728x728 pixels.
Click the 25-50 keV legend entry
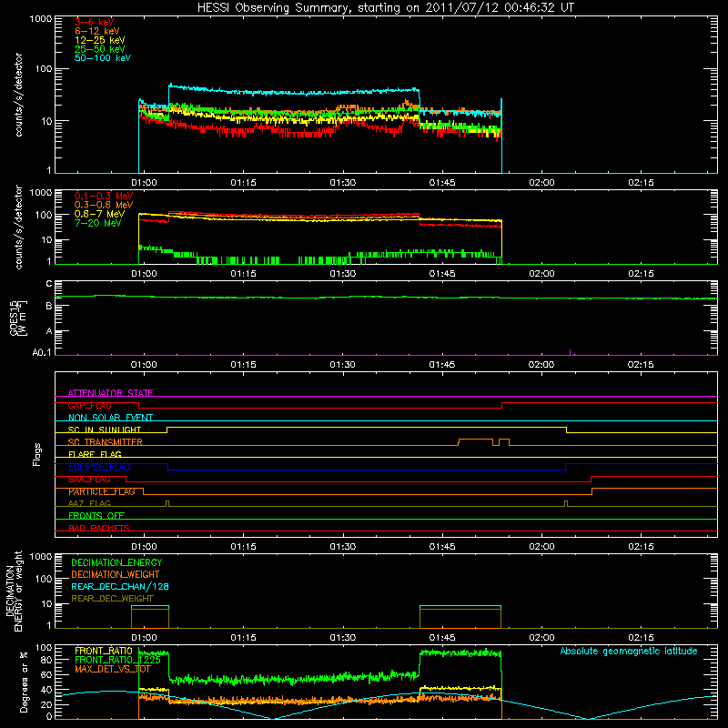pyautogui.click(x=100, y=49)
